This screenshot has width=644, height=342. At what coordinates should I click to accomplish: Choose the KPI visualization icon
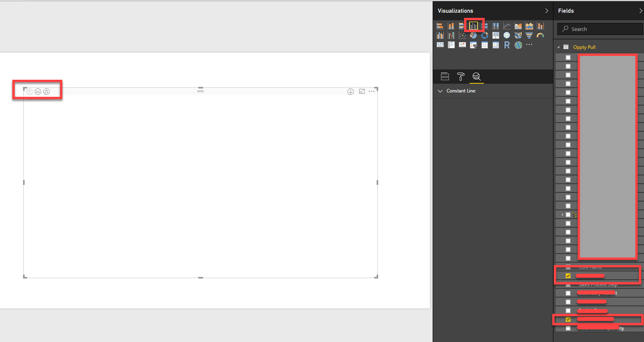[462, 45]
